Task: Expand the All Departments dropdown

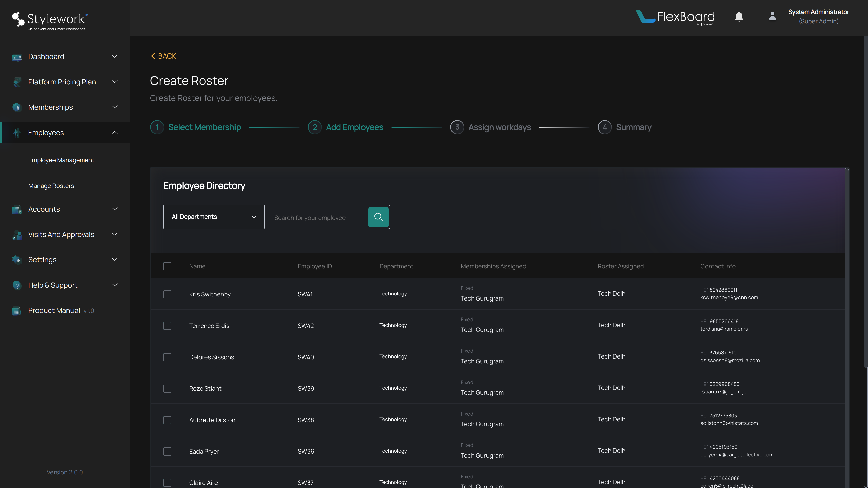Action: click(213, 216)
